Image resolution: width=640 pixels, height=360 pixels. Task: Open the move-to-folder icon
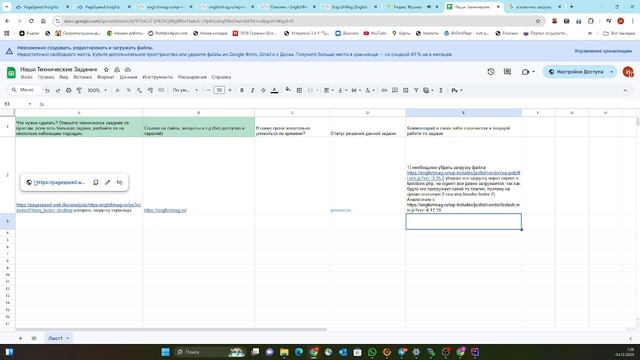pos(117,70)
